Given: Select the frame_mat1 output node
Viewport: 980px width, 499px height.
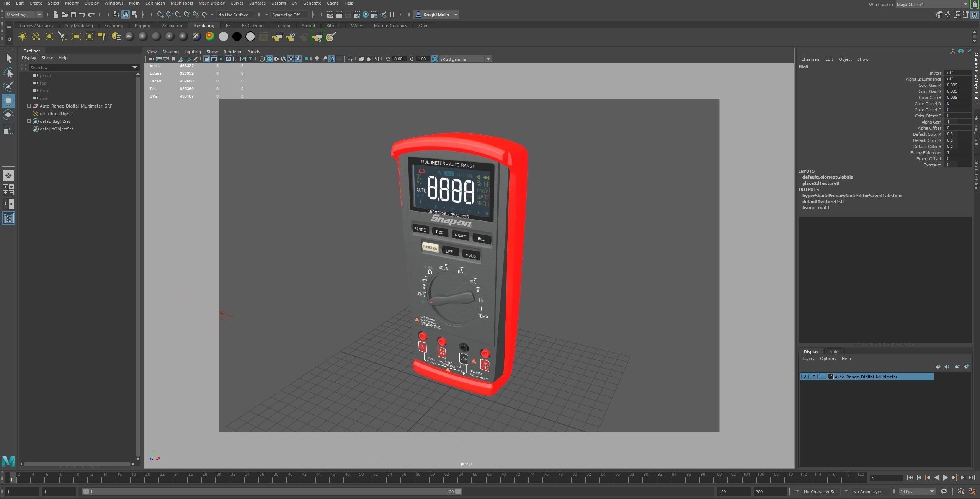Looking at the screenshot, I should 815,208.
